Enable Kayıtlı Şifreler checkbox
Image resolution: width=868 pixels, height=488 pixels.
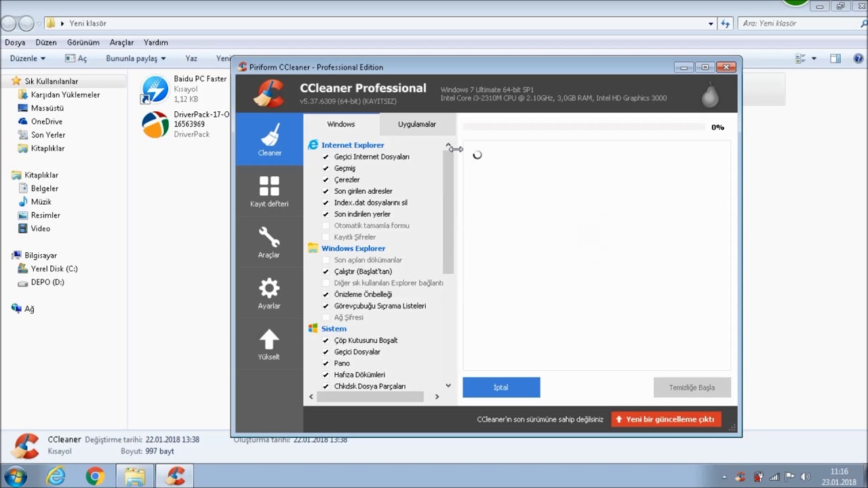(x=325, y=237)
